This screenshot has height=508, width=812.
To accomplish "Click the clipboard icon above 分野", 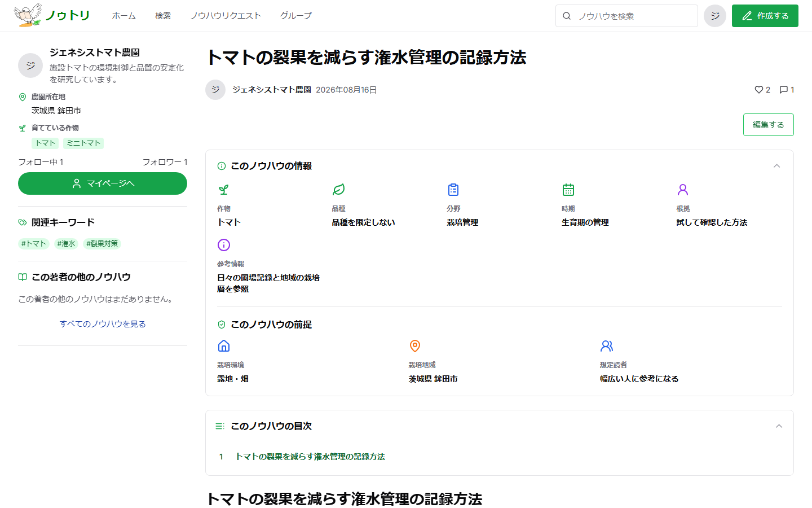I will tap(453, 190).
